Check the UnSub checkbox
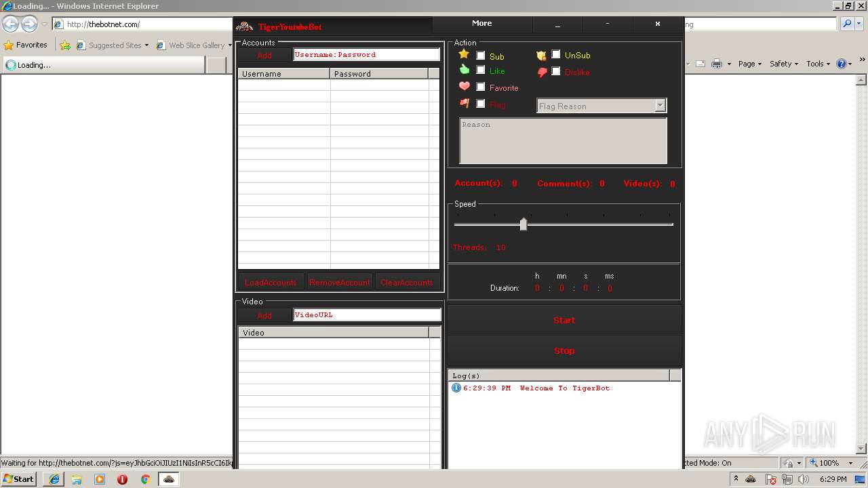868x488 pixels. [x=556, y=54]
